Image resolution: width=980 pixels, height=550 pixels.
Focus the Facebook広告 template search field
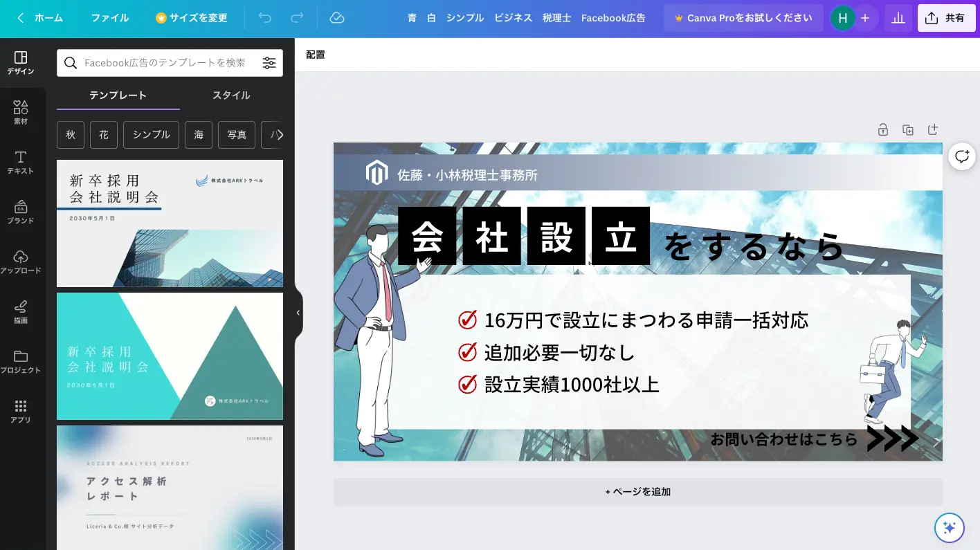(165, 63)
